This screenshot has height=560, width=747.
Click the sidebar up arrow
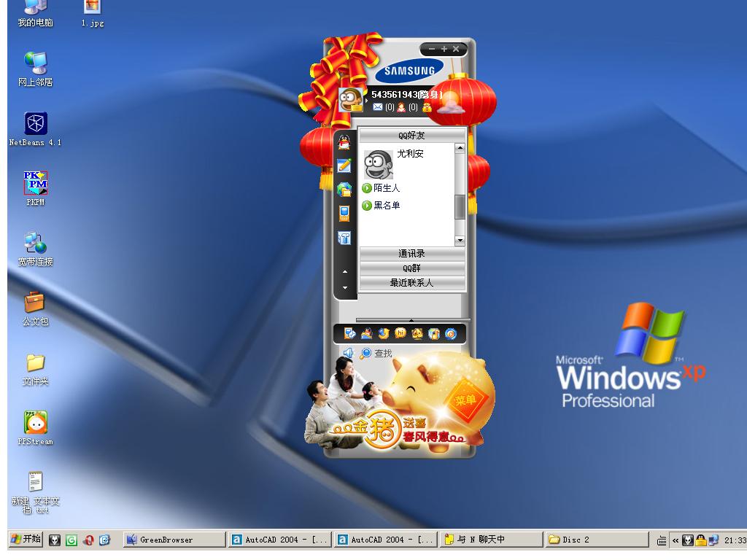coord(345,272)
